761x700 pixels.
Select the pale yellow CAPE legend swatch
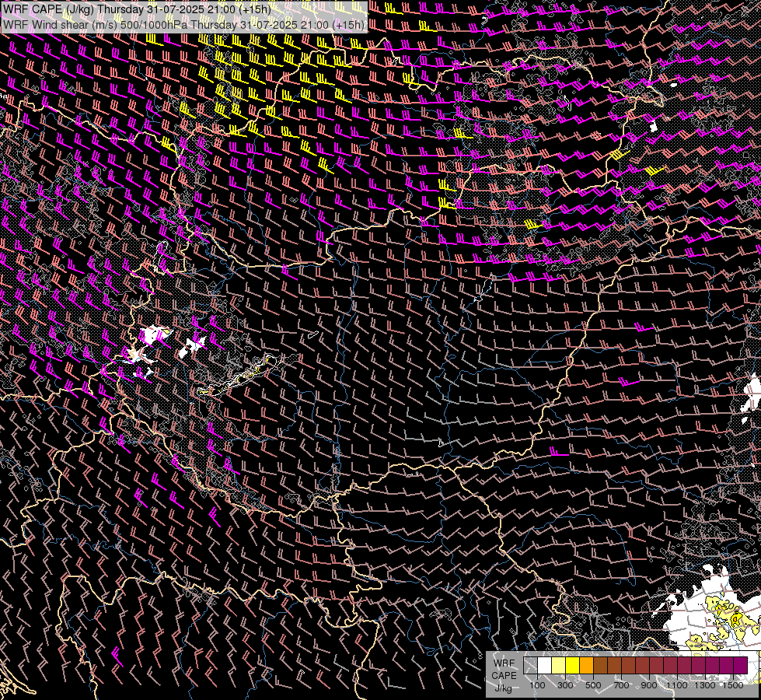point(559,665)
